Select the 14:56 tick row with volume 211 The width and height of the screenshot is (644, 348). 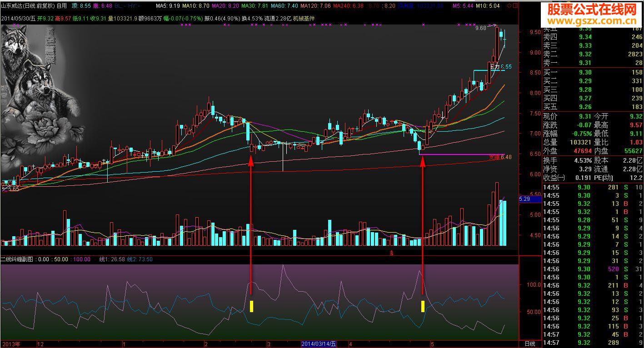[593, 285]
